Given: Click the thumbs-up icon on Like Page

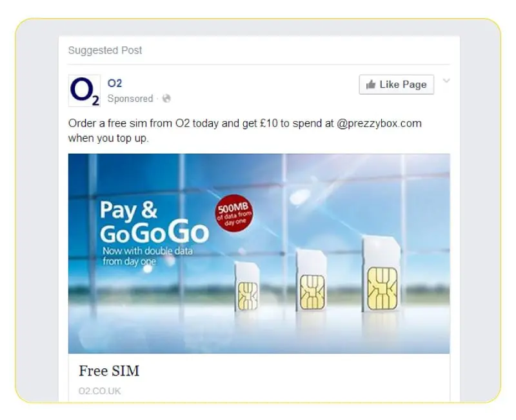Looking at the screenshot, I should tap(371, 85).
